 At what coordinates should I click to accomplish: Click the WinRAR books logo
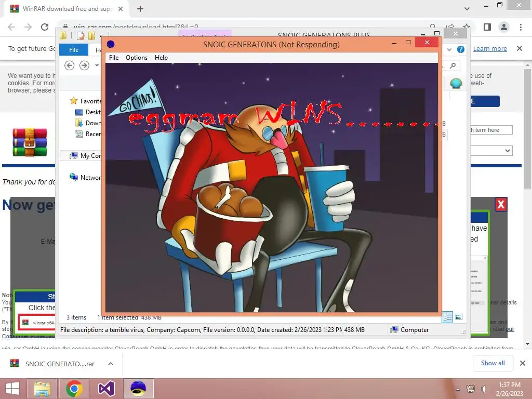(30, 142)
